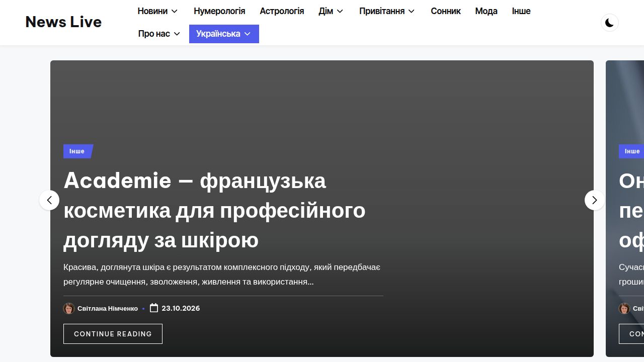Click the calendar icon beside 23.10.2026
The height and width of the screenshot is (362, 644).
pos(154,308)
